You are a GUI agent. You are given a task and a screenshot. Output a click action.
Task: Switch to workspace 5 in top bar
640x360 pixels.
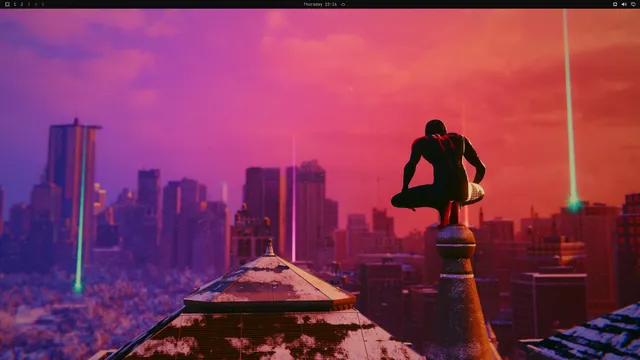[42, 4]
